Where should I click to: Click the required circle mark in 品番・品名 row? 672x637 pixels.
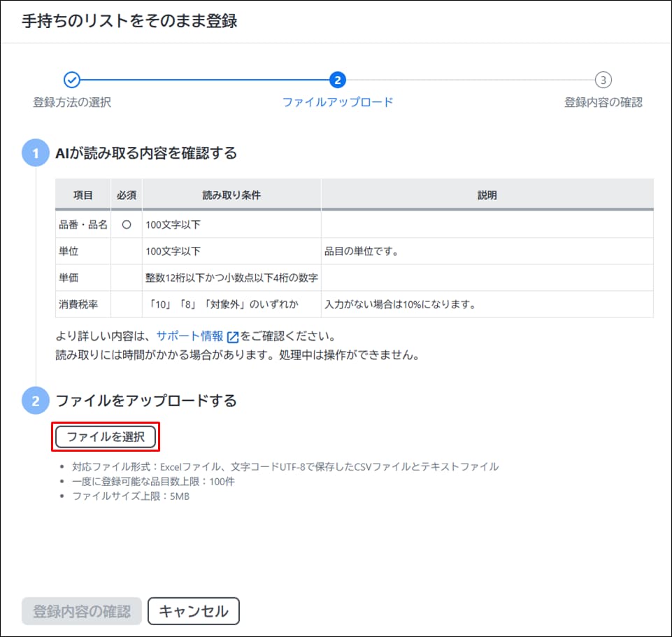126,225
